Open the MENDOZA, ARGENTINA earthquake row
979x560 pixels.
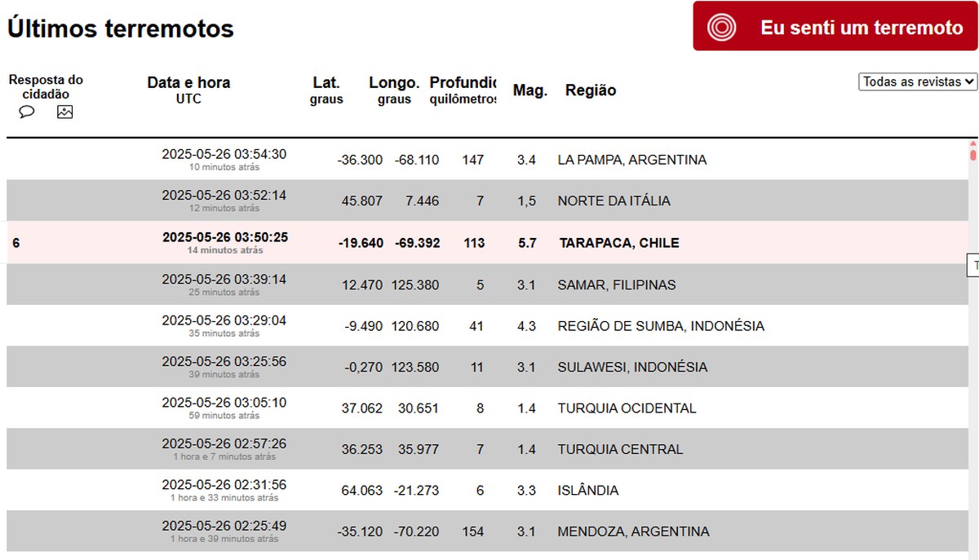[633, 531]
